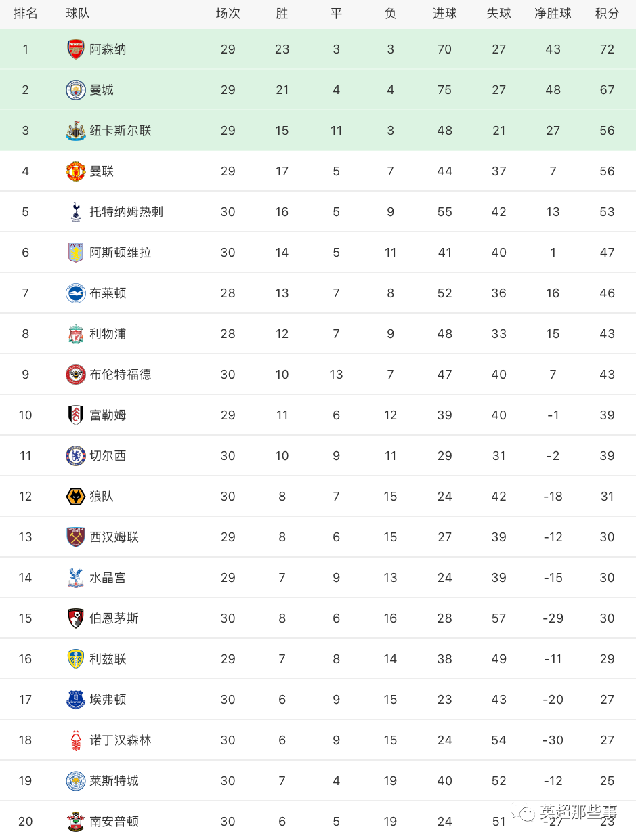This screenshot has height=840, width=638.
Task: Click team name 西汉姆联
Action: click(x=114, y=537)
